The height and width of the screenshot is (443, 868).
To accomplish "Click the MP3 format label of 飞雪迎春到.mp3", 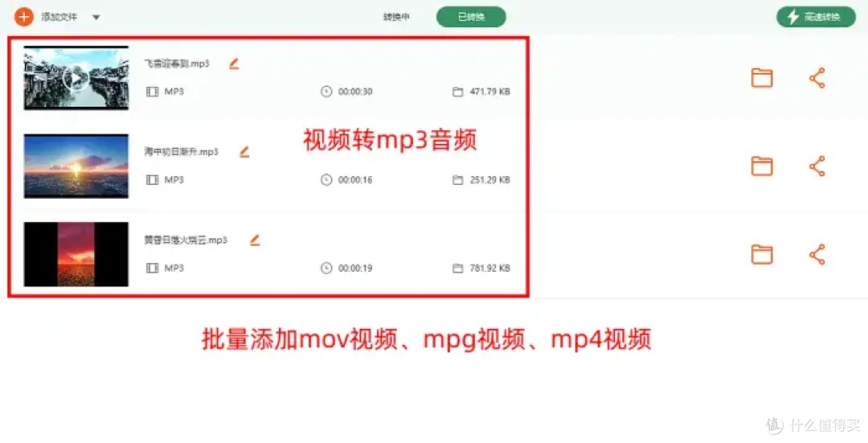I will (174, 92).
